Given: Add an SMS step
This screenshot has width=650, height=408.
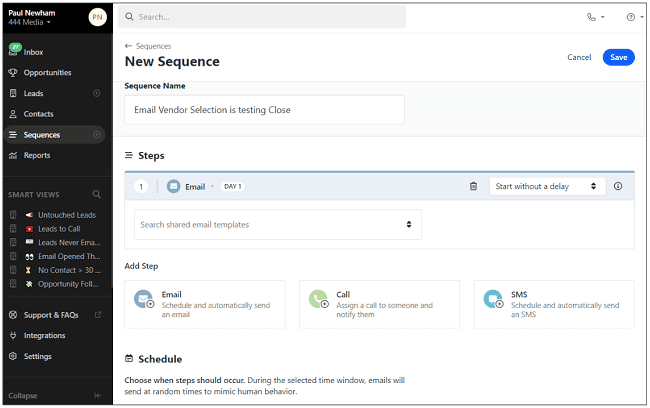Looking at the screenshot, I should (554, 304).
